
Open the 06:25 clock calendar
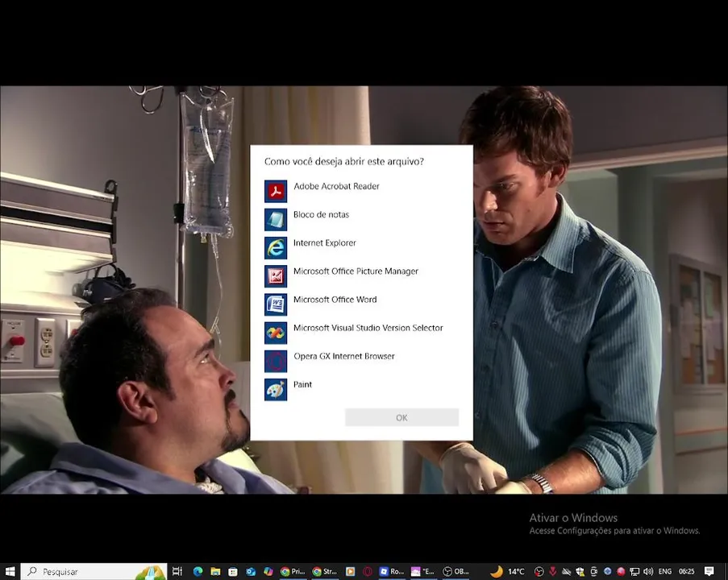pos(687,571)
